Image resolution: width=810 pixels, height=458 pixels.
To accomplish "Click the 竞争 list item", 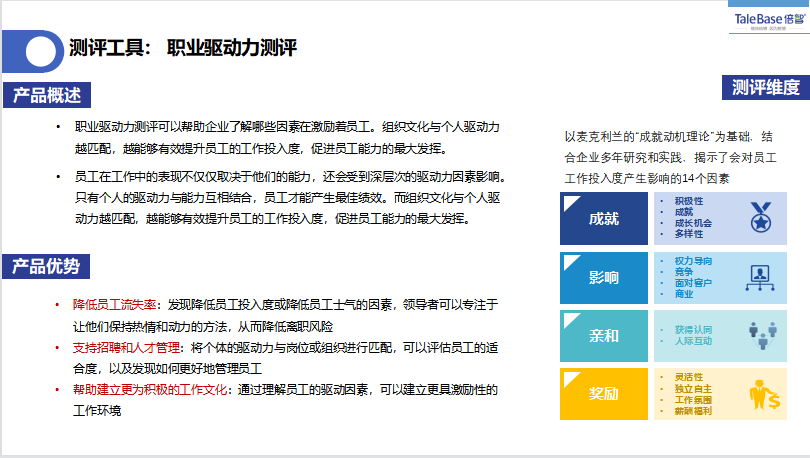I will point(683,272).
